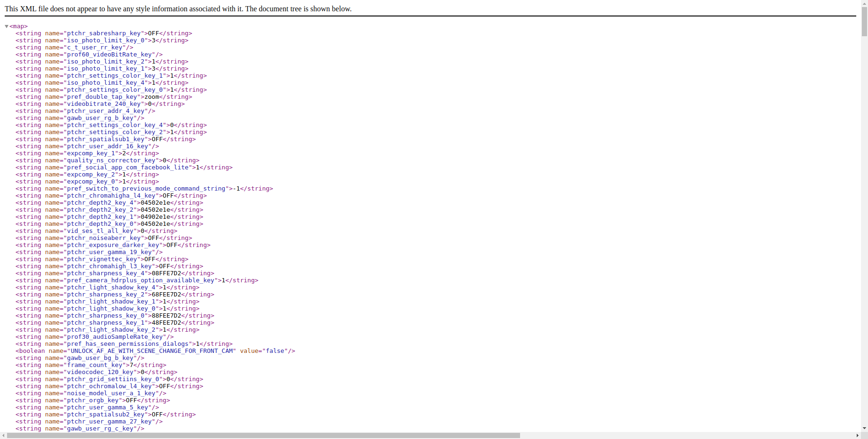Screen dimensions: 868x439
Task: Select the ptchr_vignettec_key line
Action: click(102, 259)
